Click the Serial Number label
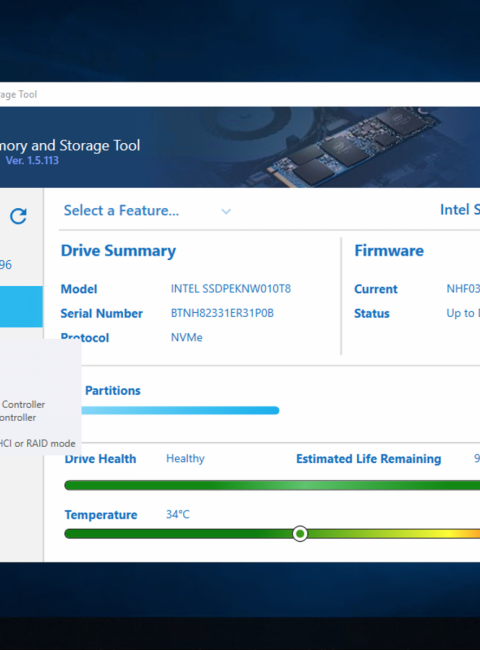 tap(102, 313)
